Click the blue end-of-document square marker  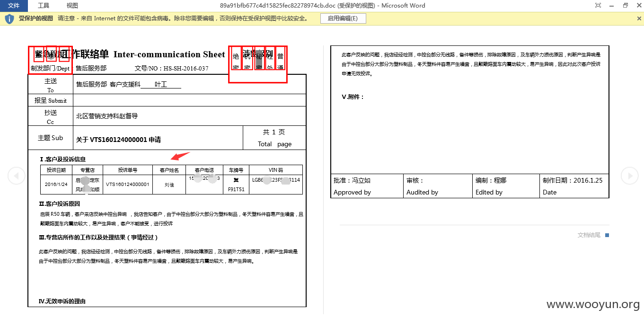click(x=607, y=235)
